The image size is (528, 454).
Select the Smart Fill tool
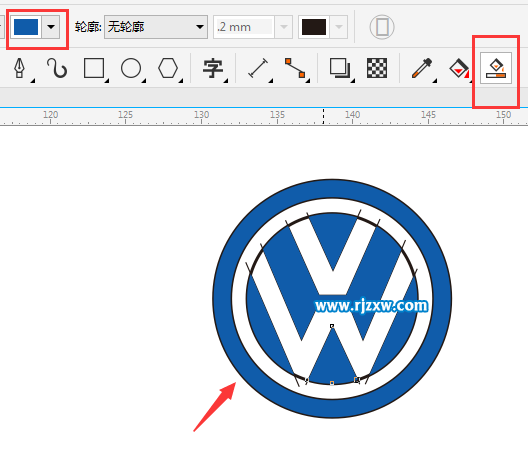(496, 68)
